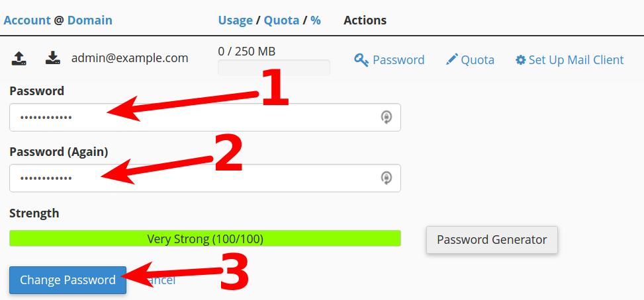Focus the Password (Again) input field
The image size is (644, 300).
coord(192,178)
